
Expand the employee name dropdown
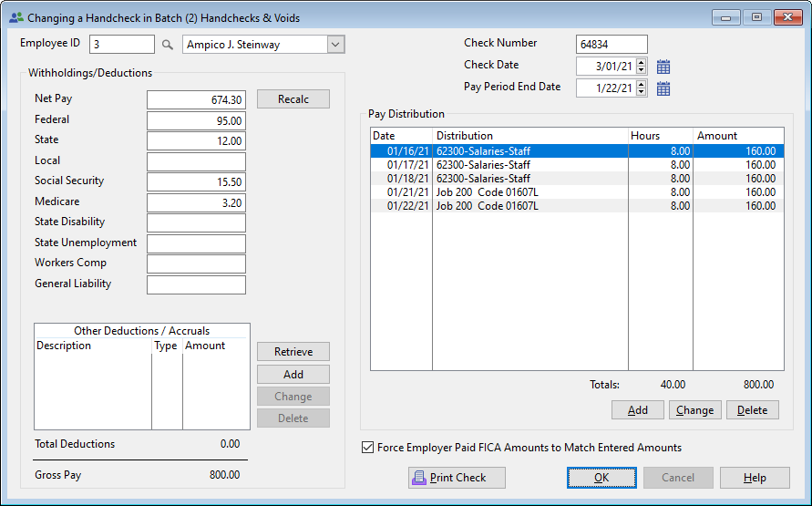coord(334,44)
